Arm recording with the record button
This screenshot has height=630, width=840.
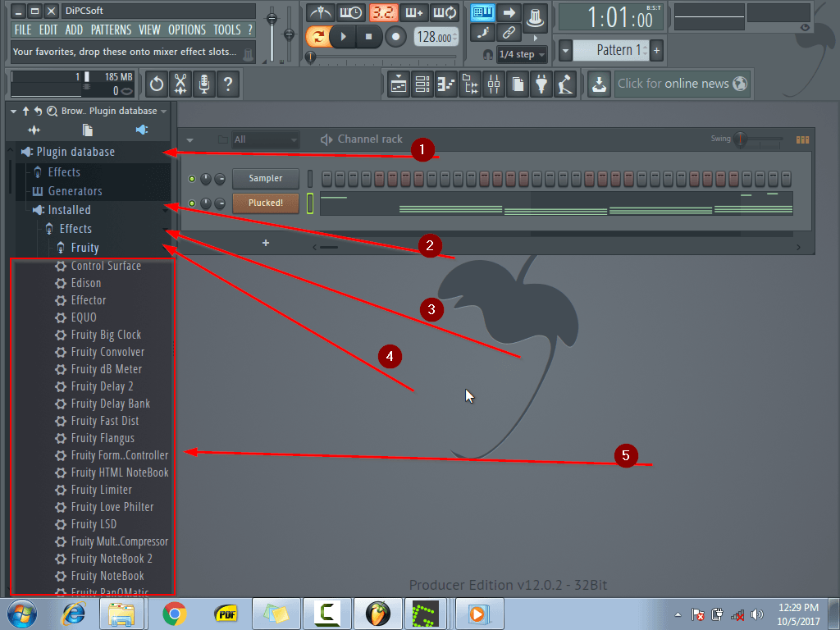[396, 36]
